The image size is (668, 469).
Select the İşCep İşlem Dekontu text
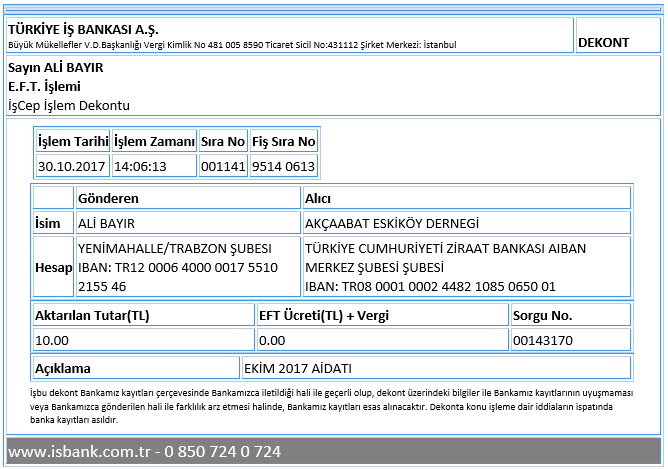69,105
